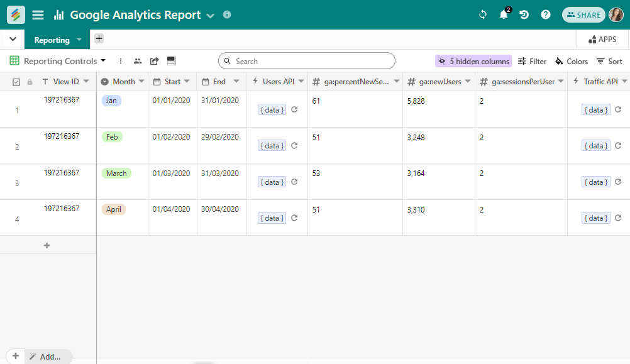Screen dimensions: 630x364
Task: Open Reporting tab dropdown arrow
Action: tap(79, 40)
